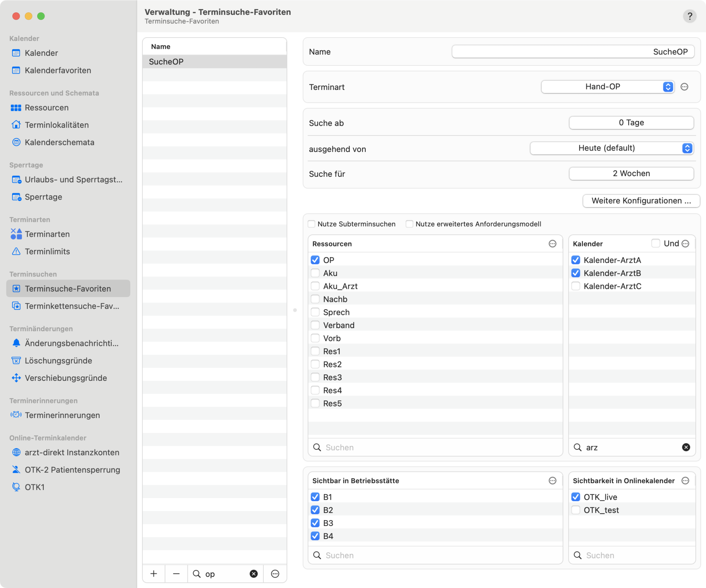Click the OTK-2 Patientensperrung person icon
This screenshot has height=588, width=706.
(x=16, y=469)
